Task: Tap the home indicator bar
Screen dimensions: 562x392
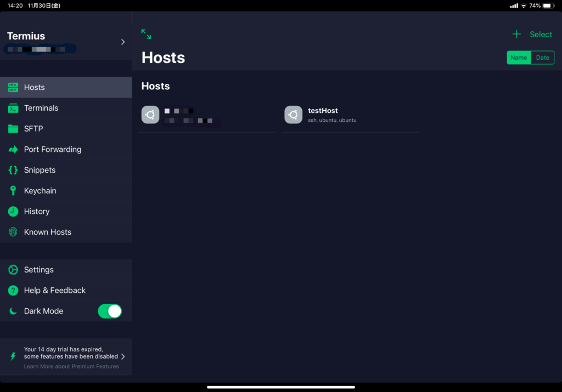Action: [281, 387]
